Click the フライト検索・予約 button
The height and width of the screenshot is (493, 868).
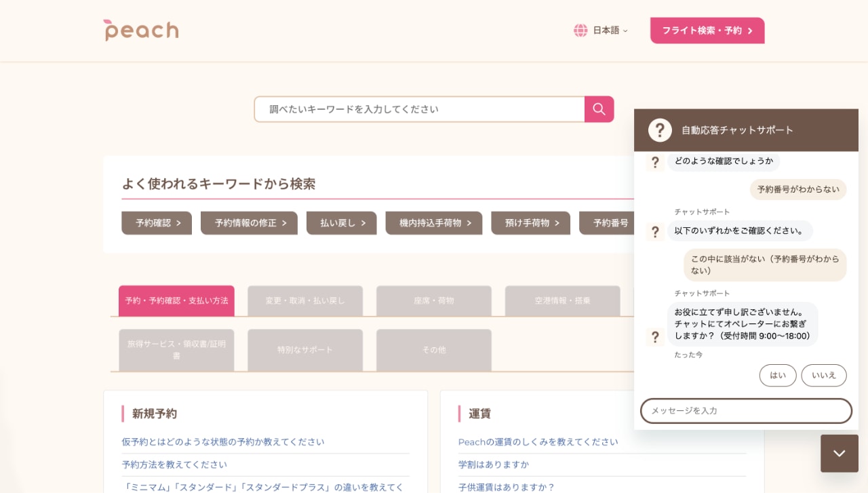(707, 31)
